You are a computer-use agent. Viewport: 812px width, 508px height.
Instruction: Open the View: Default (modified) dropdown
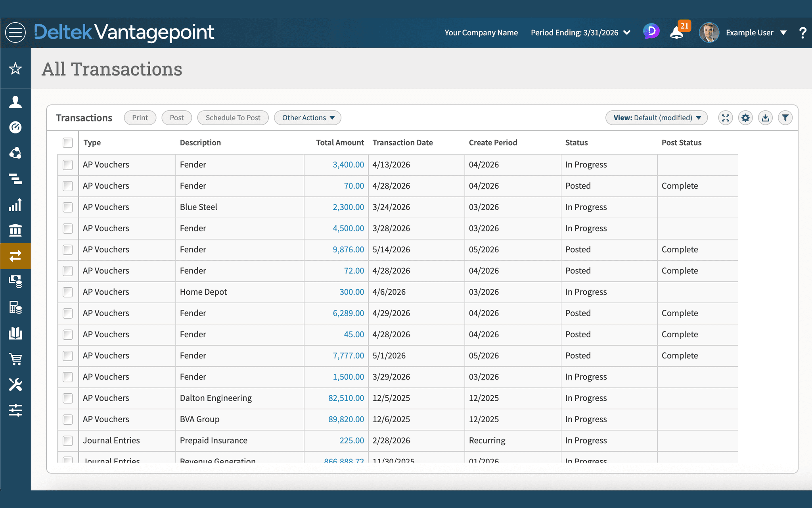coord(657,118)
